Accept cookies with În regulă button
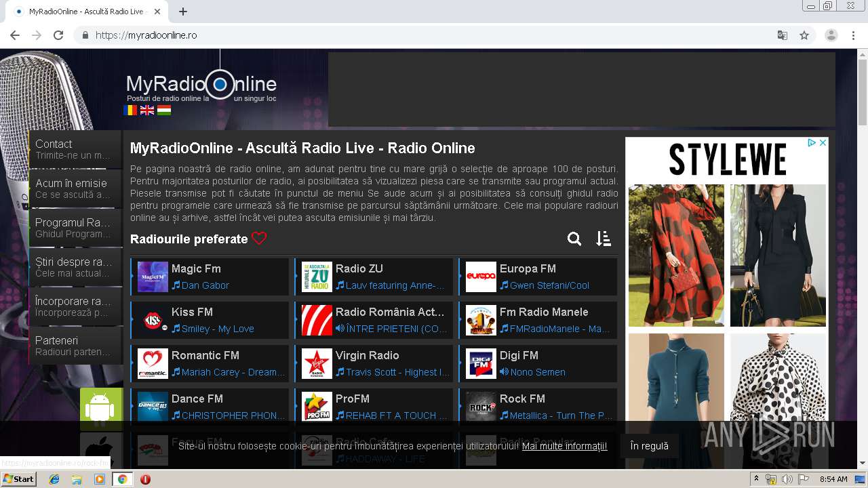868x488 pixels. tap(649, 446)
